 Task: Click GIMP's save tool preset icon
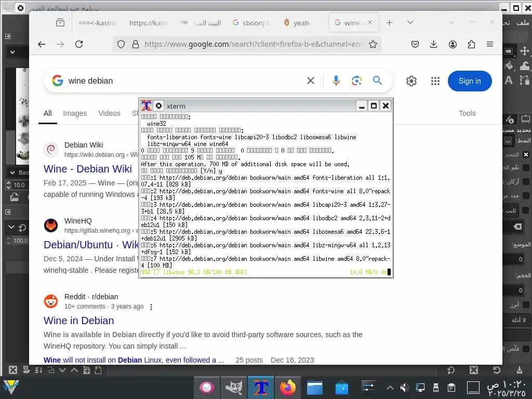[x=519, y=370]
